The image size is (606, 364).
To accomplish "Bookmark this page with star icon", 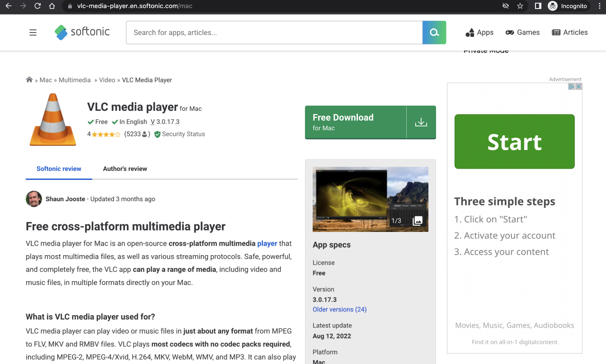I will coord(520,6).
